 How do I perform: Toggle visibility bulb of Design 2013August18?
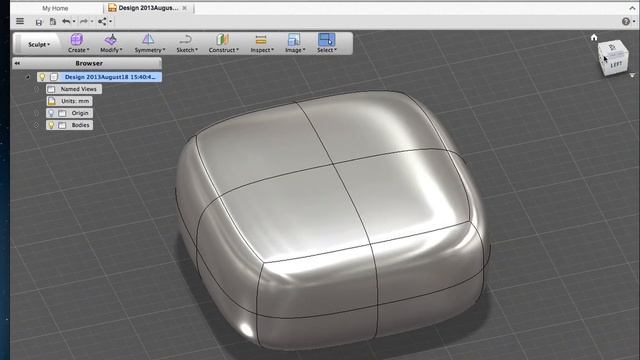42,77
